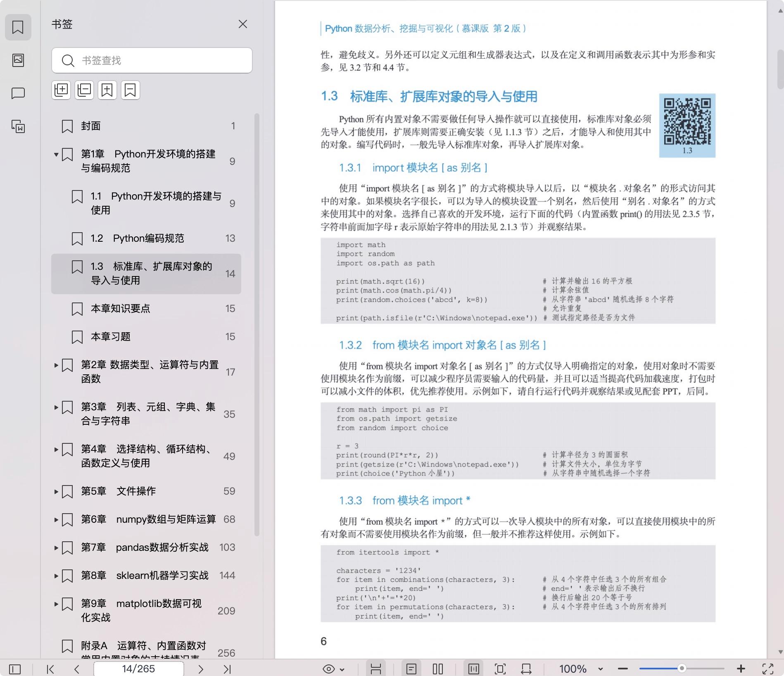
Task: Toggle the sidebar visibility button
Action: coord(15,669)
